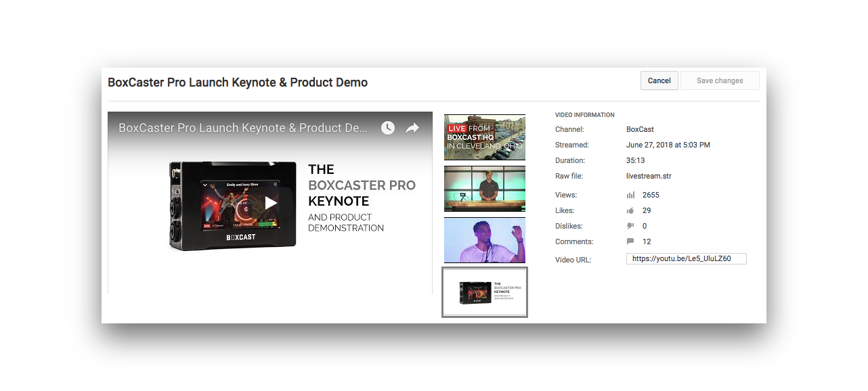Screen dimensions: 868x391
Task: Click the likes count 29
Action: click(647, 210)
